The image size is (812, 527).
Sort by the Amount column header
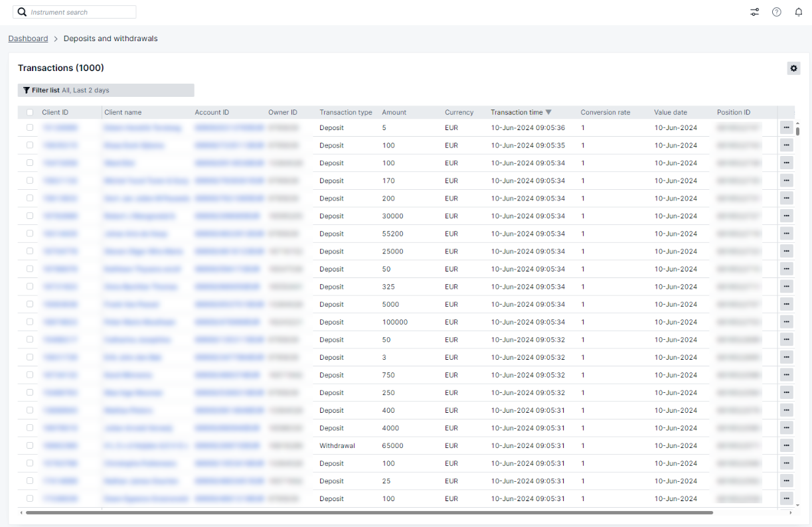394,112
